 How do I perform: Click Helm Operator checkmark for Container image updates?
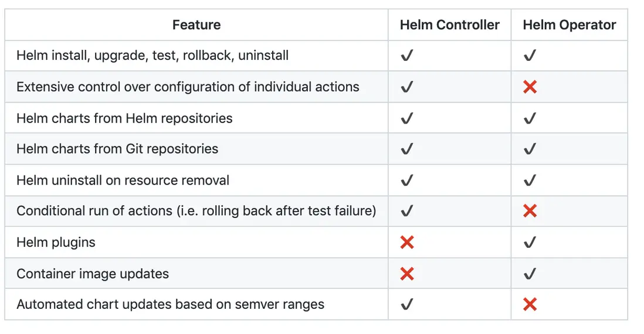(530, 274)
